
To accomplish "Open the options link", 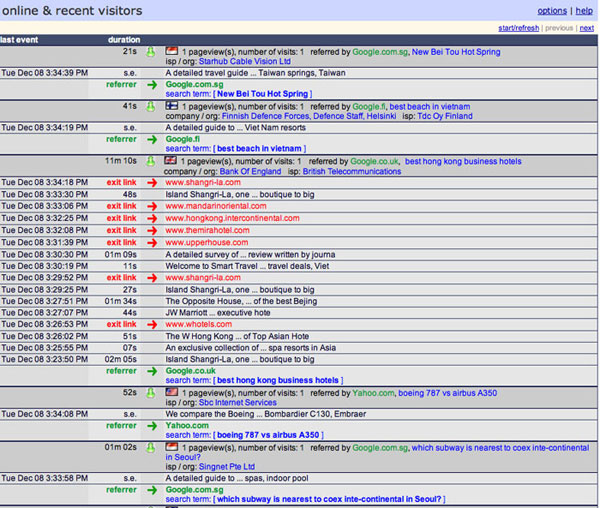I will point(551,10).
